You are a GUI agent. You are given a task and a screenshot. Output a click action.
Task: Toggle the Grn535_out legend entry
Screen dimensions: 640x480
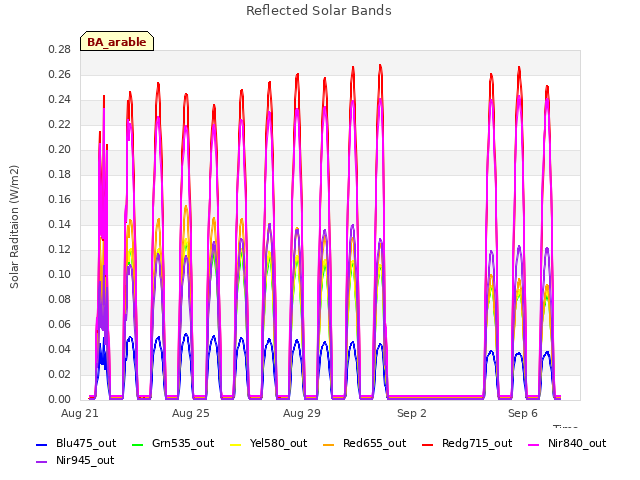point(173,443)
